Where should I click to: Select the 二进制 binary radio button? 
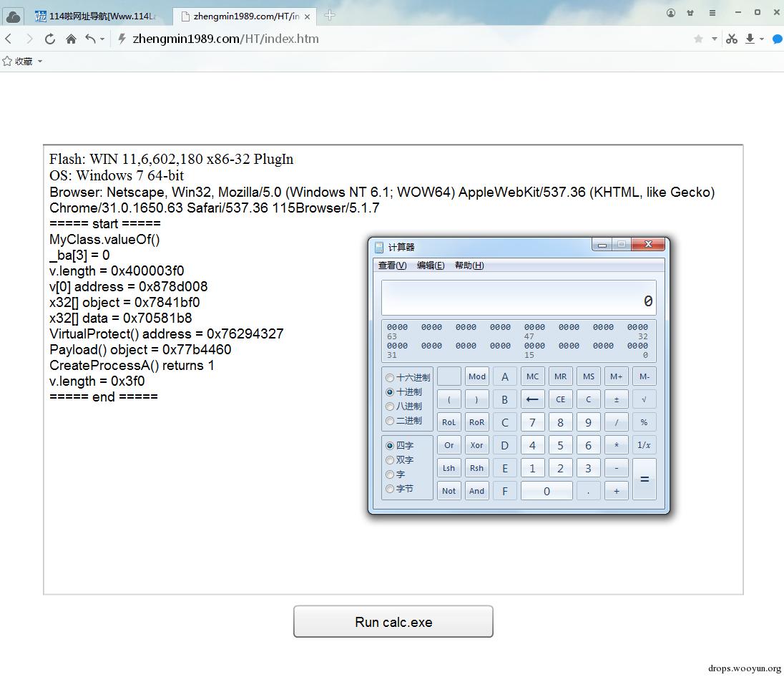[390, 421]
